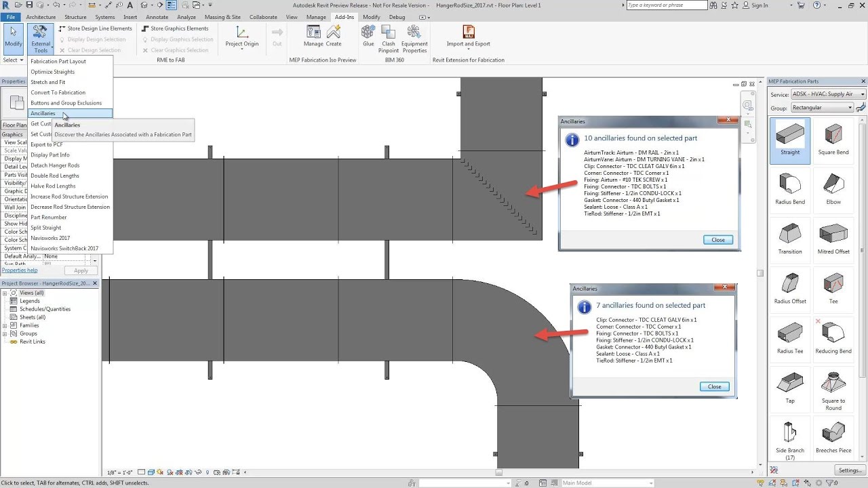Select Schedules/Quantities in the Project Browser
868x488 pixels.
click(45, 309)
